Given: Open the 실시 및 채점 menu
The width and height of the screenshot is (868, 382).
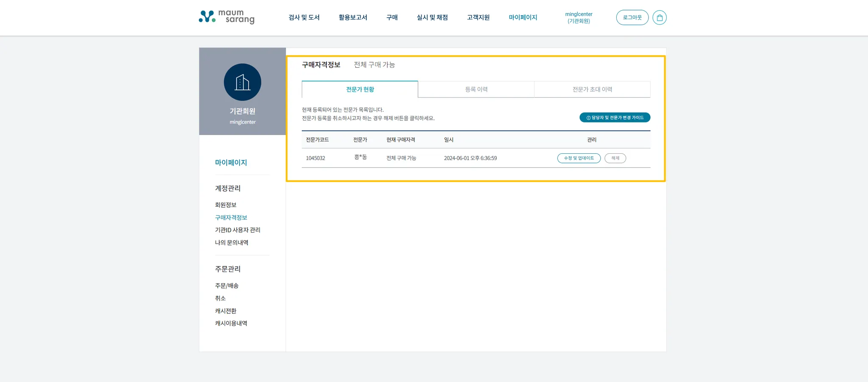Looking at the screenshot, I should point(432,17).
